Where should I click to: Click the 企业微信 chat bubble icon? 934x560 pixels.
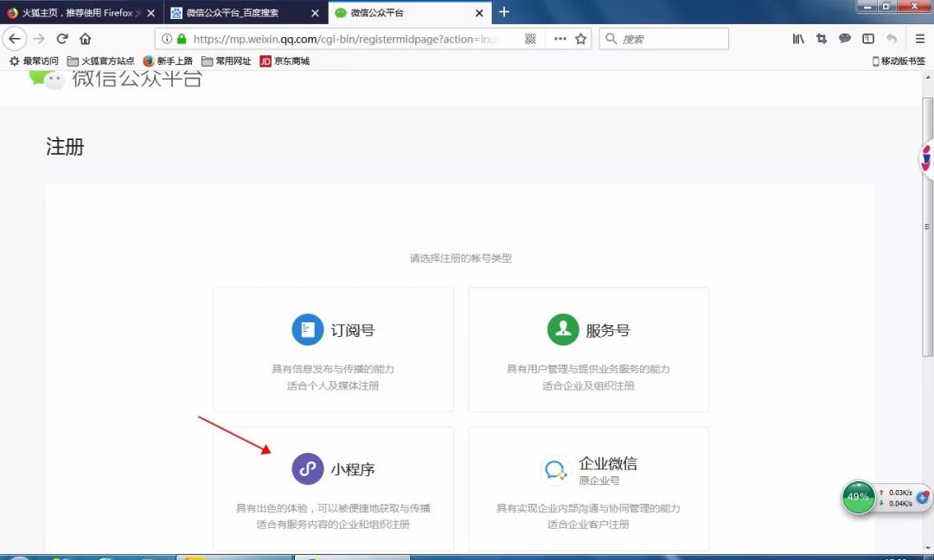click(x=554, y=470)
